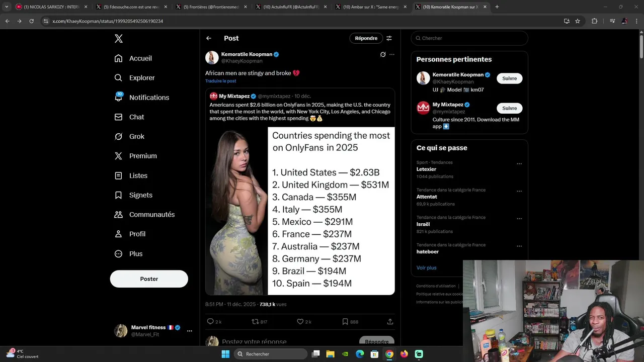Screen dimensions: 644x362
Task: Click the Répondre button in the post header
Action: tap(366, 38)
